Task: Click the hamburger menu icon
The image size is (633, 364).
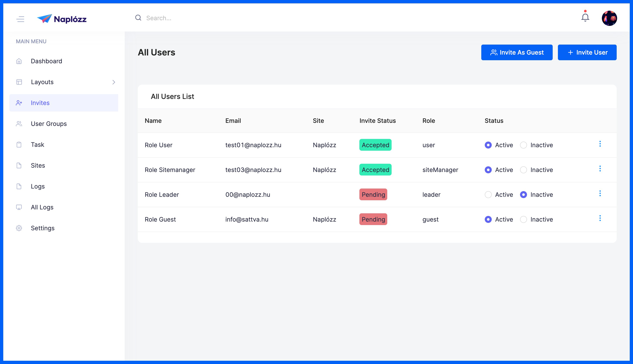Action: point(20,19)
